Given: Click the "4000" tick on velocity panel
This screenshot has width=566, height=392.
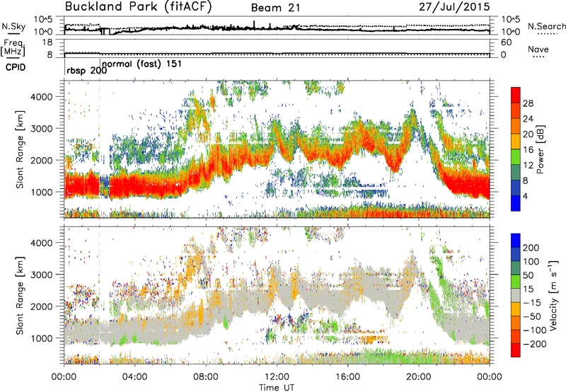Looking at the screenshot, I should coord(41,243).
